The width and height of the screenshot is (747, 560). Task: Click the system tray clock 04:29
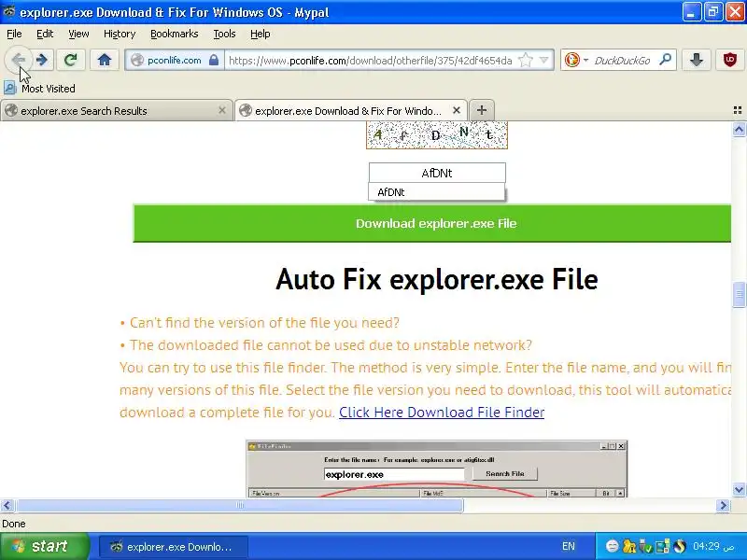pyautogui.click(x=713, y=546)
